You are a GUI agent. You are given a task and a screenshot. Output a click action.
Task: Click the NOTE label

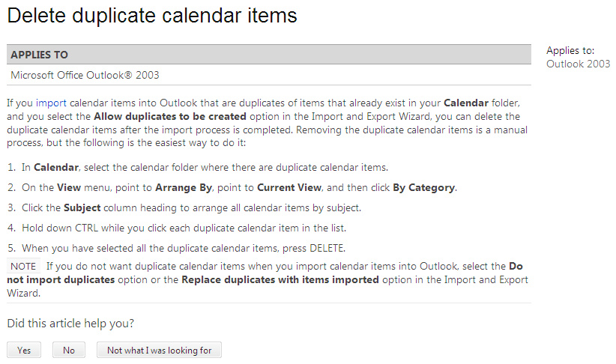(x=23, y=266)
